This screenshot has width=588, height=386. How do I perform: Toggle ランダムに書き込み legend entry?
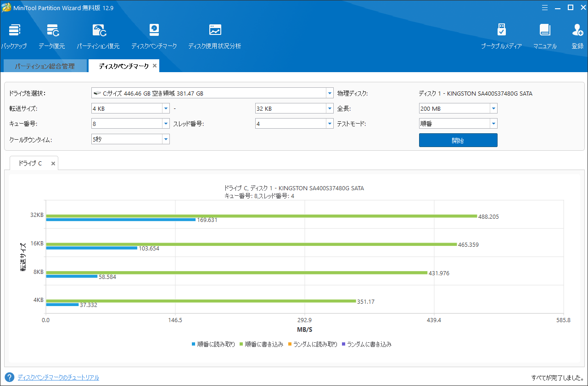[x=366, y=344]
